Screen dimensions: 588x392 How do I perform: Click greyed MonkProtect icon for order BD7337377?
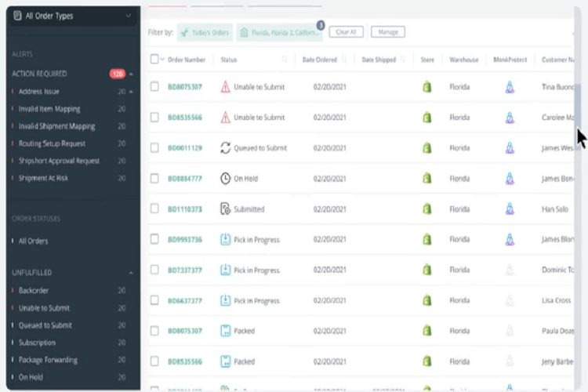pos(510,270)
